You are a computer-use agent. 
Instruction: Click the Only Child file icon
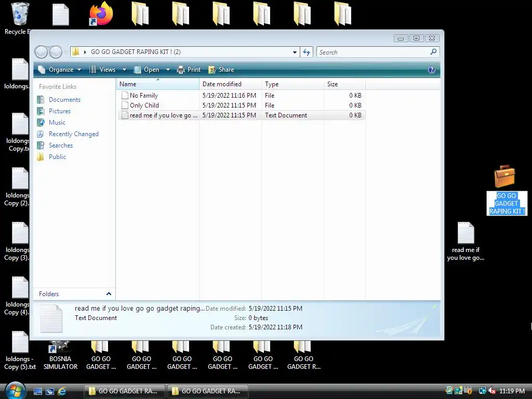tap(125, 105)
